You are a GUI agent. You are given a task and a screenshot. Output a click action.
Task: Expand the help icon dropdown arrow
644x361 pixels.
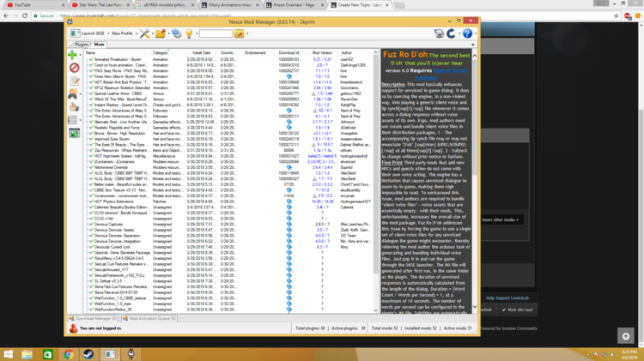click(475, 33)
